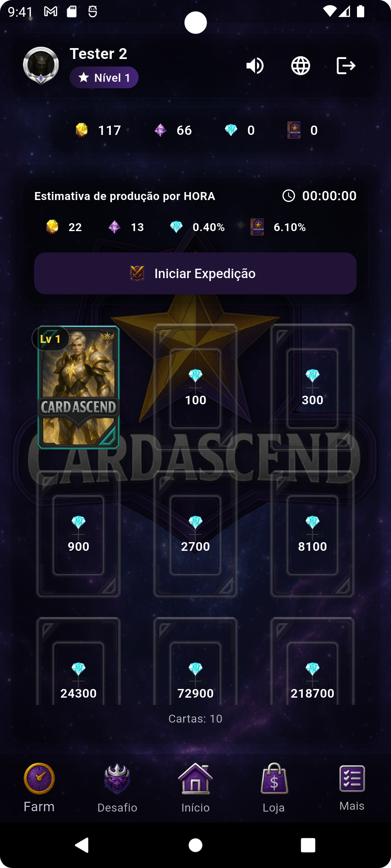
Task: Open language selection globe icon
Action: [x=300, y=66]
